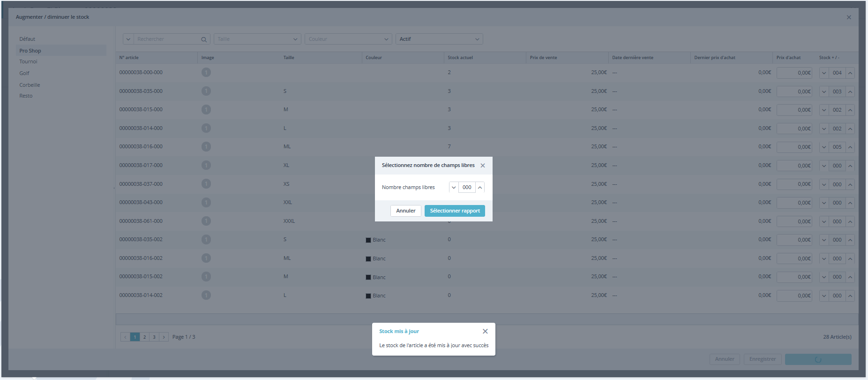
Task: Increase stock for article 00000038-035-002
Action: (850, 240)
